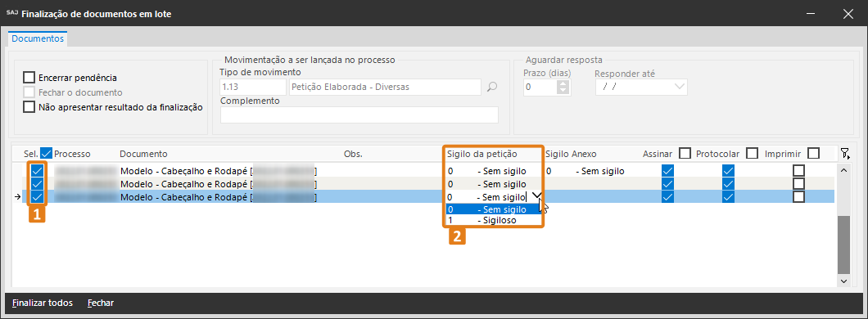Click Fechar button in bottom bar
The width and height of the screenshot is (868, 319).
(x=101, y=303)
